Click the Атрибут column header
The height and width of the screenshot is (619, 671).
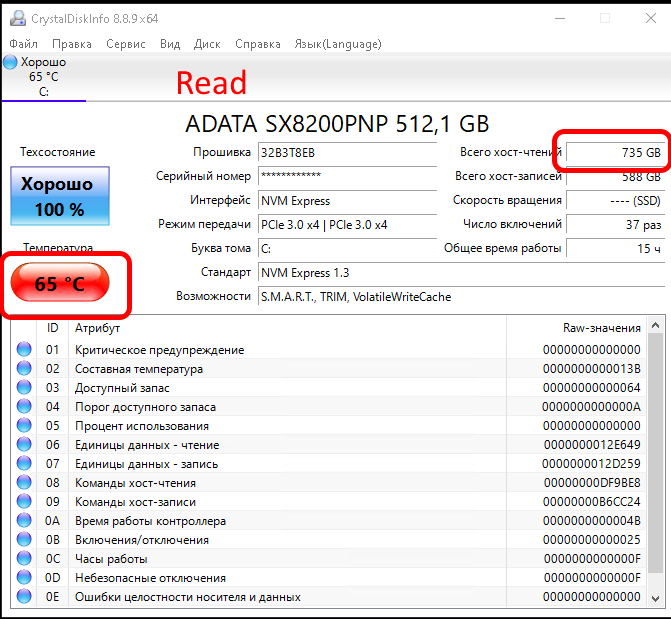tap(287, 328)
